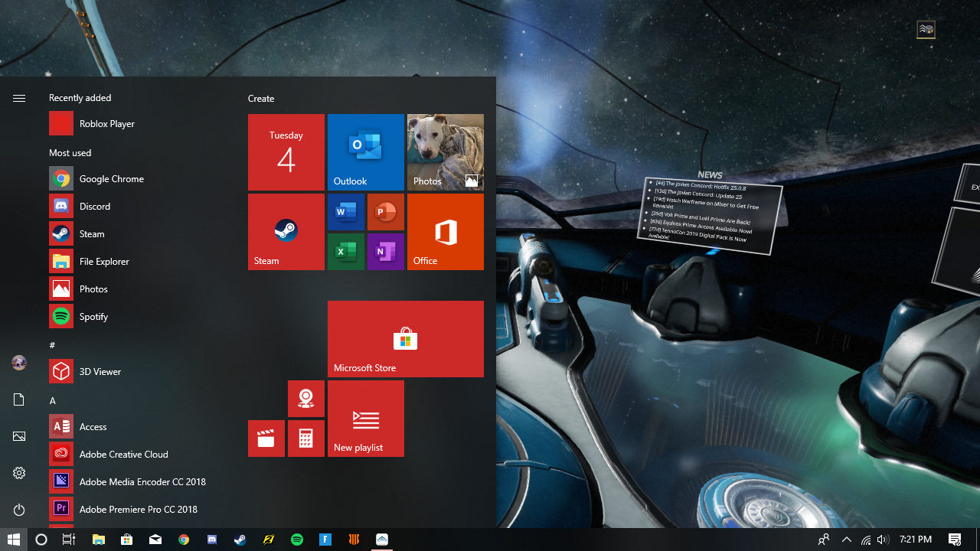Open the user account menu in Start
Image resolution: width=980 pixels, height=551 pixels.
[x=19, y=363]
